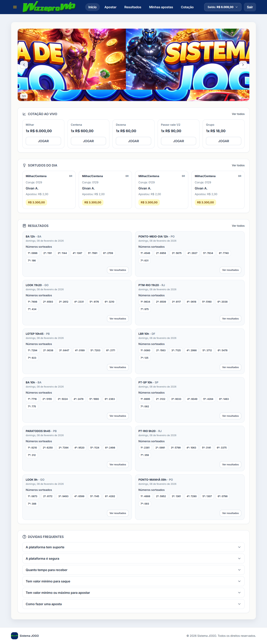Open the Saldo balance dropdown
This screenshot has width=267, height=644.
coord(223,7)
